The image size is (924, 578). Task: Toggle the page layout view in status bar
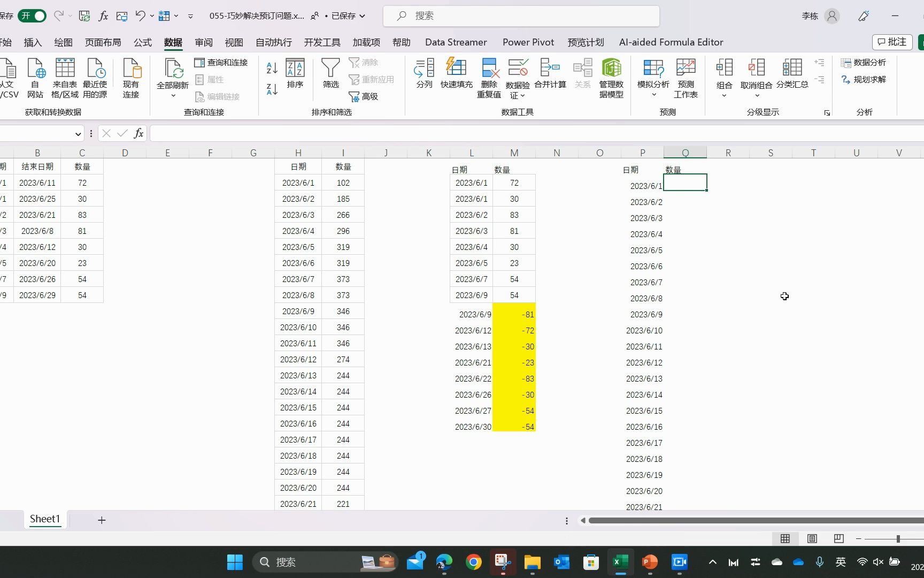[x=812, y=538]
